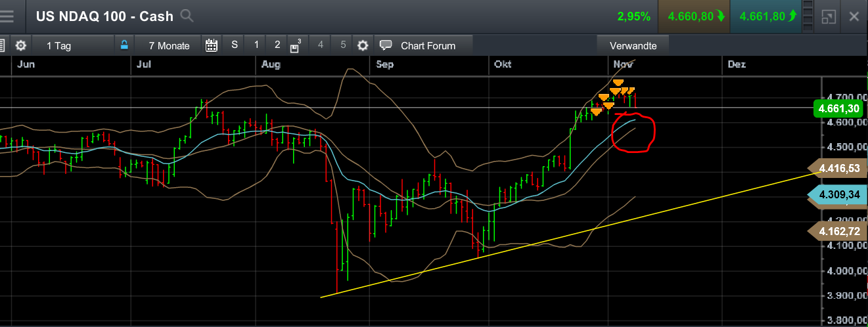Select saved layout 4

(x=321, y=45)
